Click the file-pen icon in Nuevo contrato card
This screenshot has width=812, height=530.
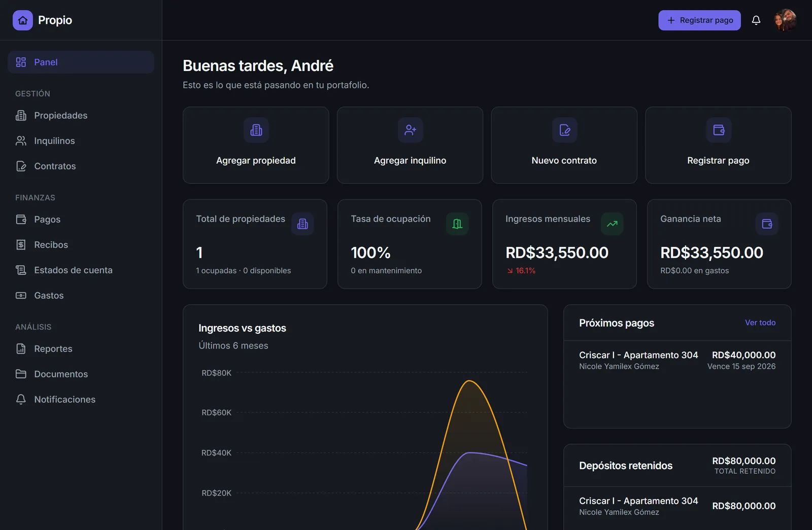(x=565, y=130)
